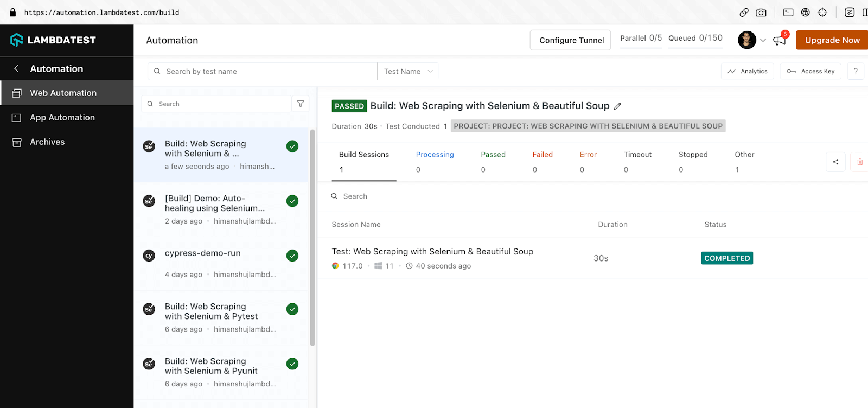This screenshot has width=868, height=408.
Task: Share the build with share icon
Action: pyautogui.click(x=835, y=162)
